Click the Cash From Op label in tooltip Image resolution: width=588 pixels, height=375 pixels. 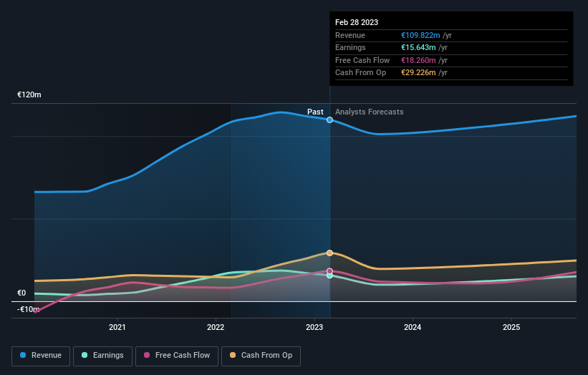tap(360, 73)
